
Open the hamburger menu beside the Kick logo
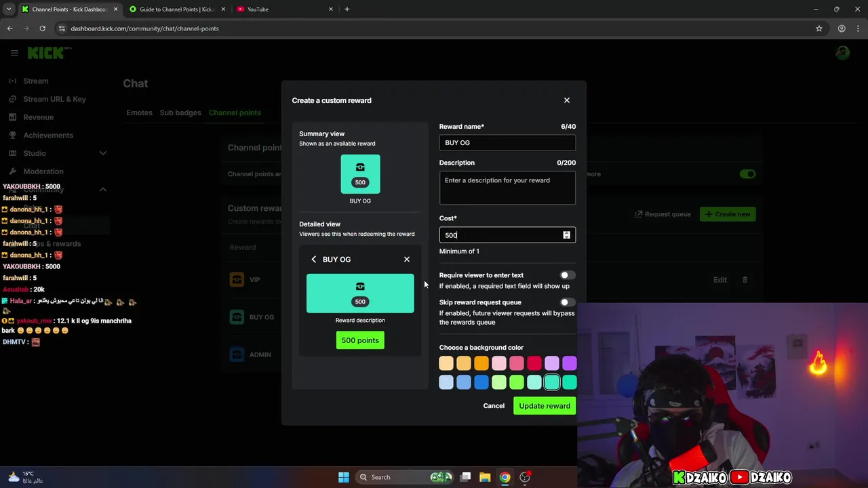point(14,53)
